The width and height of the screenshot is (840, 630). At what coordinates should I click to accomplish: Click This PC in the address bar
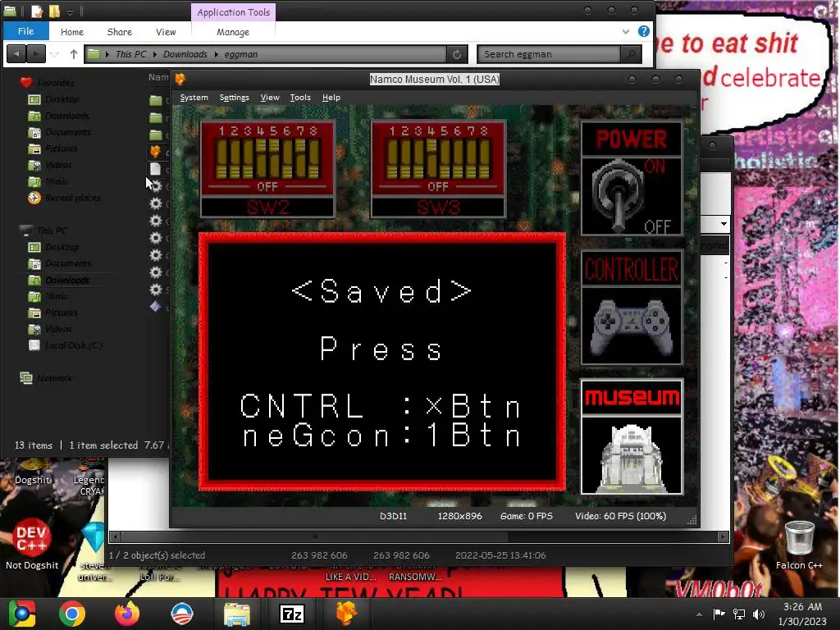click(x=130, y=54)
